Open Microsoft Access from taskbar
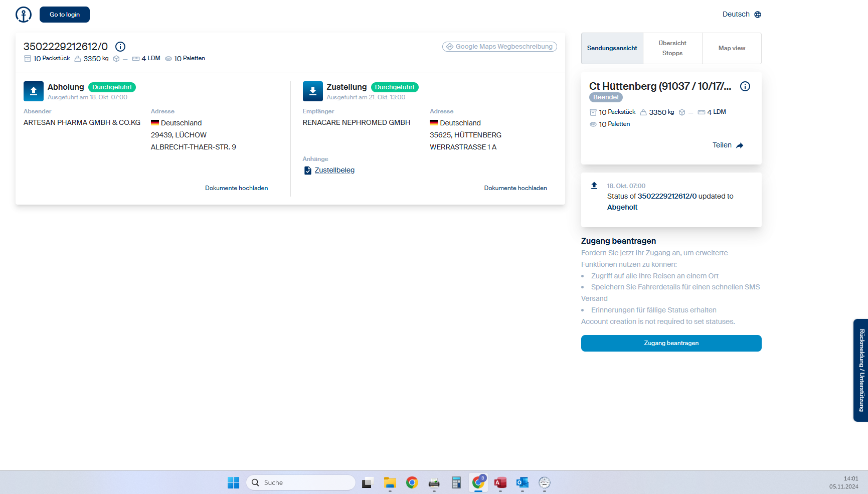The width and height of the screenshot is (868, 494). (x=500, y=482)
